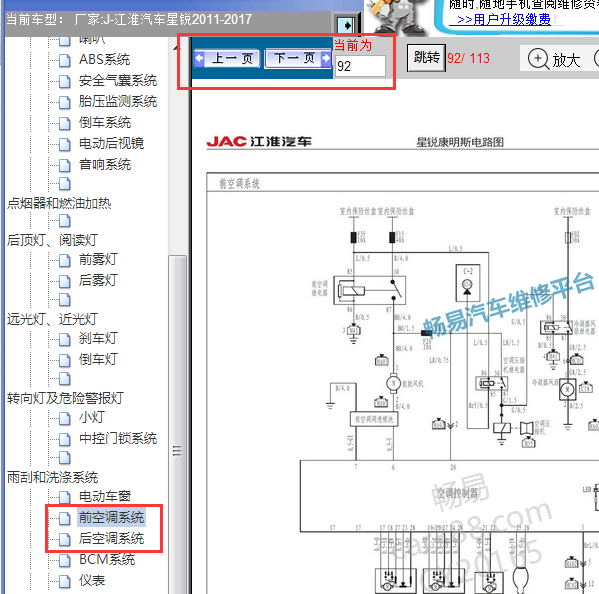
Task: Click the document icon beside 胎压监测系统
Action: [65, 102]
